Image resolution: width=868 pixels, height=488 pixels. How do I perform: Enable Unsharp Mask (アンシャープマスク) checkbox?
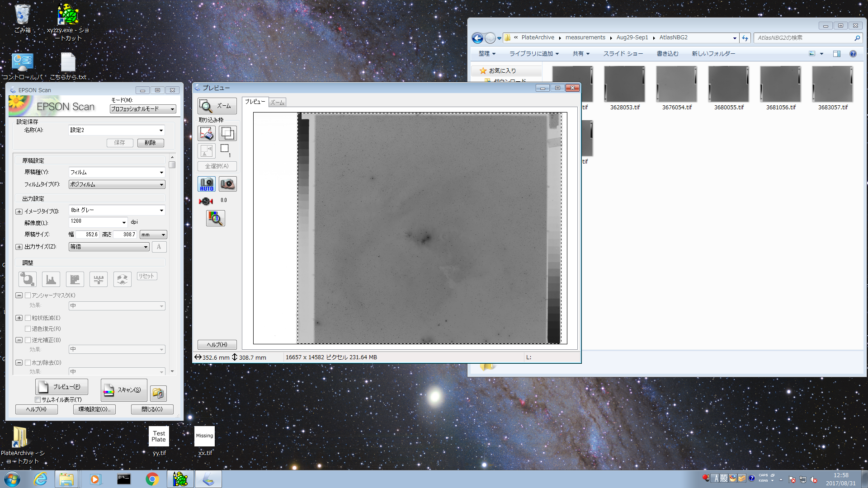[x=28, y=295]
